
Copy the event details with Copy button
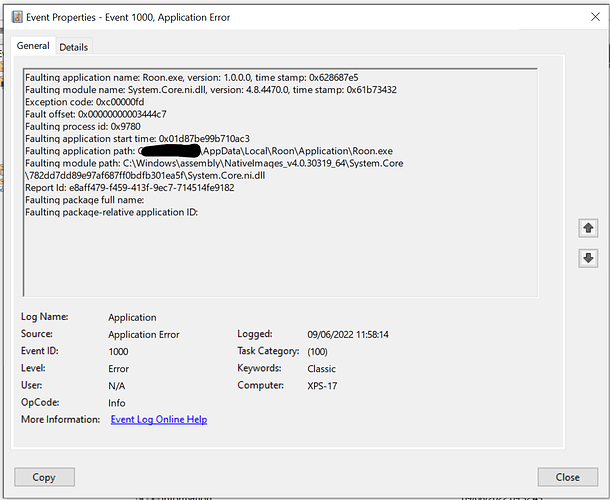pos(44,477)
